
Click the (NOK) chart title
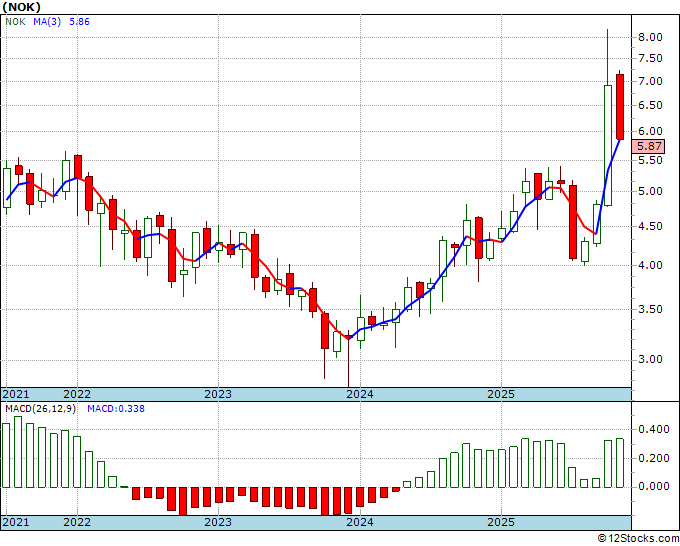(22, 7)
